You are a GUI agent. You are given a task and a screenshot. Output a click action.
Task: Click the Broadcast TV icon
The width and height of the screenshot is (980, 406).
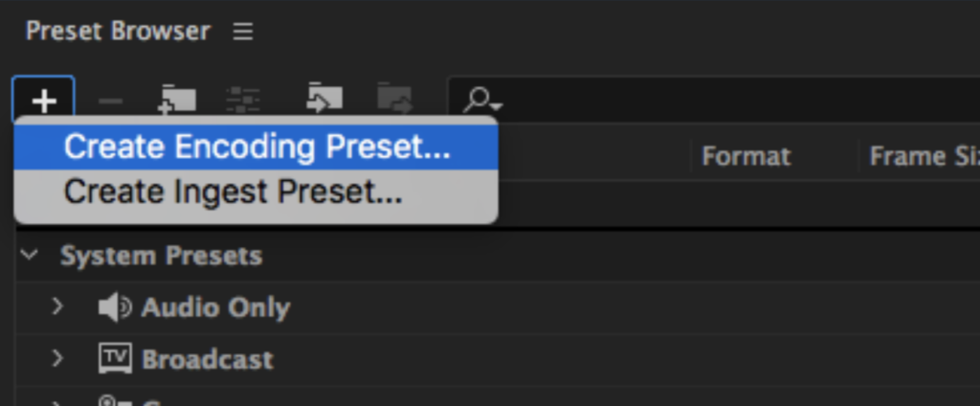click(x=115, y=358)
